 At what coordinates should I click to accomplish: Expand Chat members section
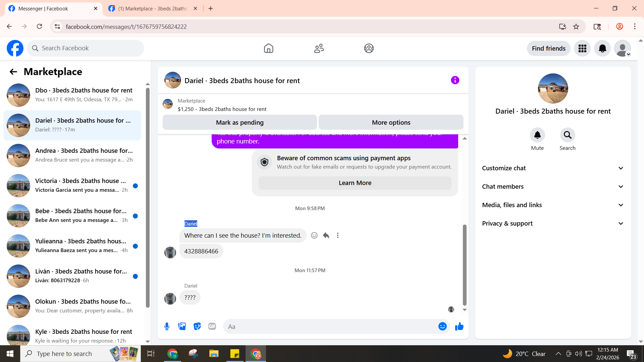click(553, 187)
